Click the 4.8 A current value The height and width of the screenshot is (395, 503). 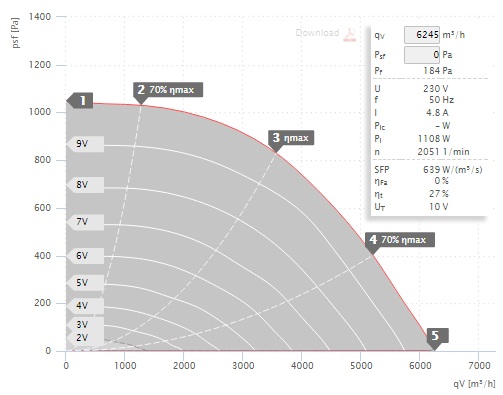point(437,113)
